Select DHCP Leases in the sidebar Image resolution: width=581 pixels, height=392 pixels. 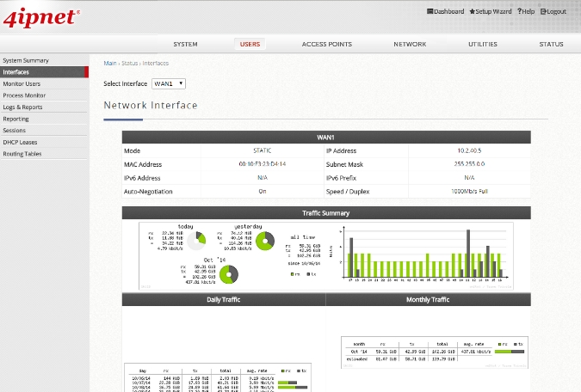click(20, 142)
